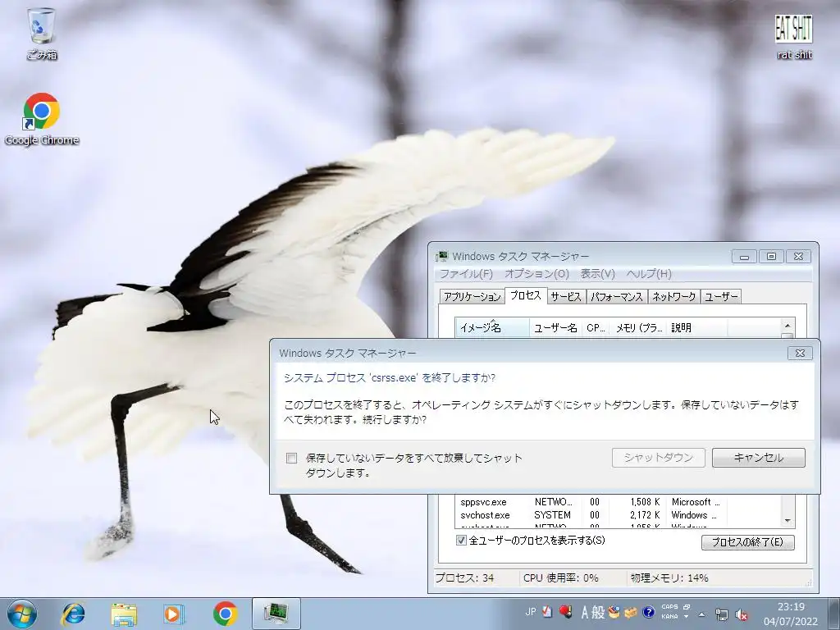Maximize the Task Manager window
Screen dimensions: 840x630
(771, 257)
